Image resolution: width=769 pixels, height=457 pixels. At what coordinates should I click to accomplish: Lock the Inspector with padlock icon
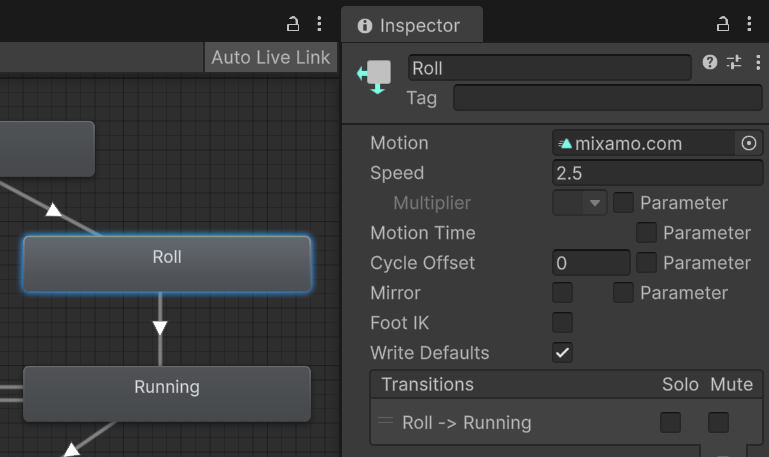[722, 24]
